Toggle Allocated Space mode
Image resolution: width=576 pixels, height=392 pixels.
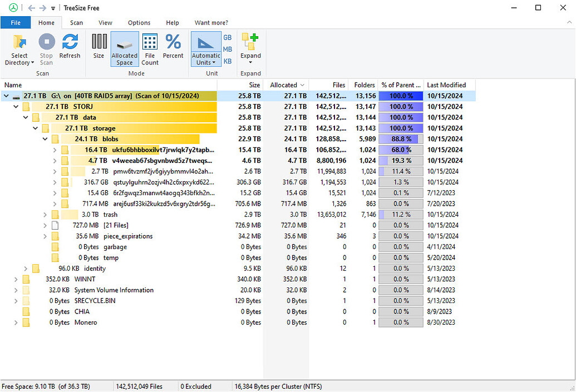125,49
